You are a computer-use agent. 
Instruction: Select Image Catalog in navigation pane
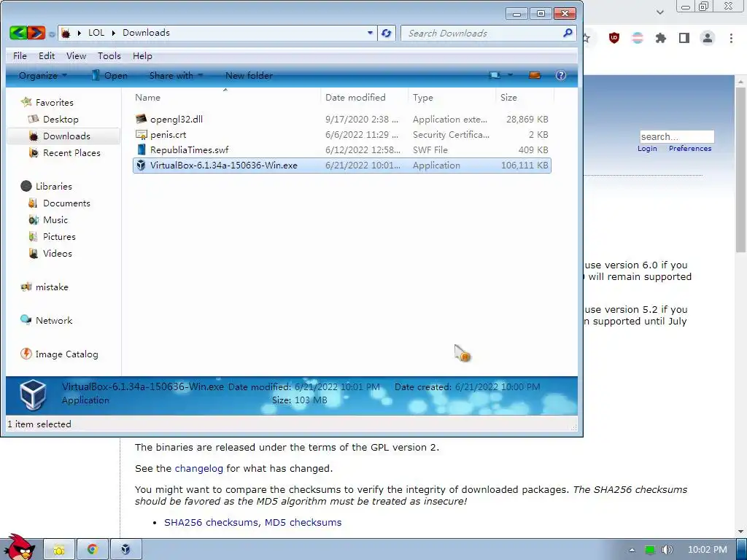coord(66,354)
